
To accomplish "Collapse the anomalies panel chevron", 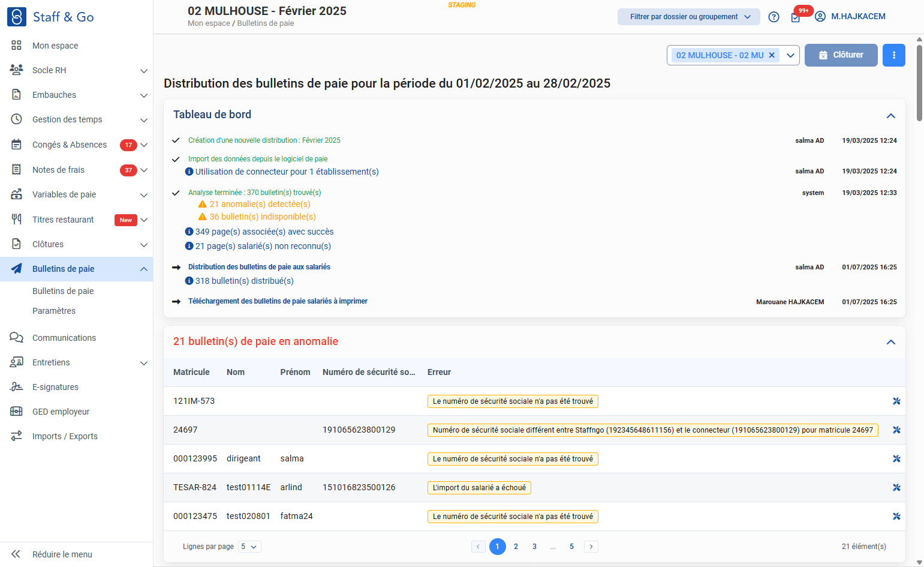I will (x=891, y=342).
